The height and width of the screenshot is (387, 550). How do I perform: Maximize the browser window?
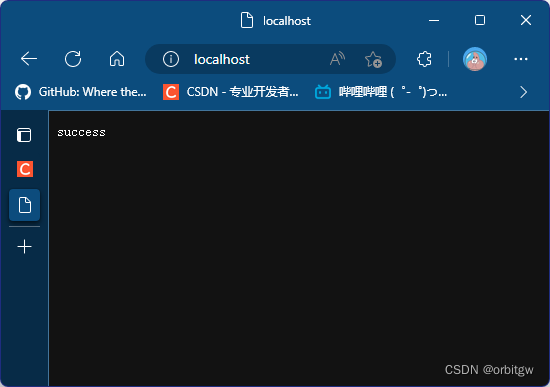click(480, 20)
